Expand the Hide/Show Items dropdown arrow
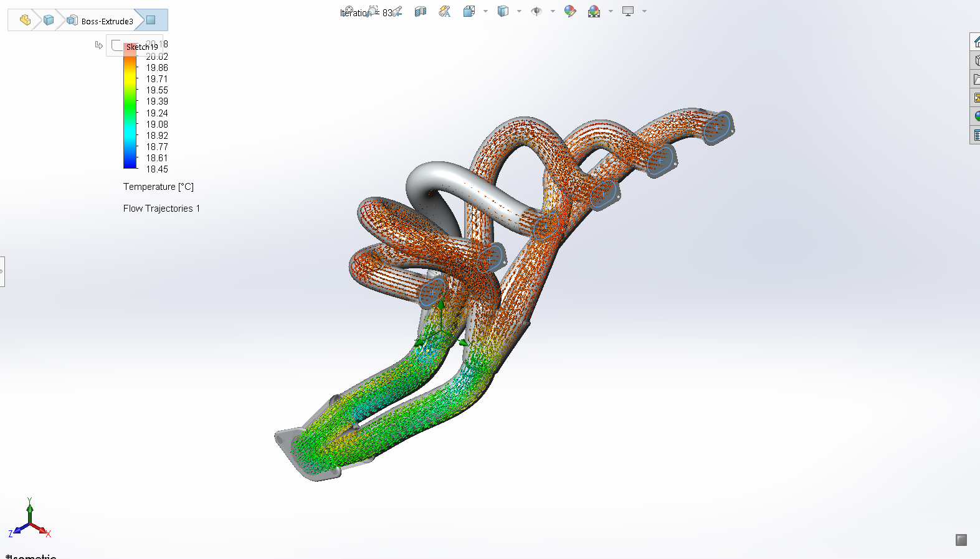The image size is (980, 559). tap(553, 11)
